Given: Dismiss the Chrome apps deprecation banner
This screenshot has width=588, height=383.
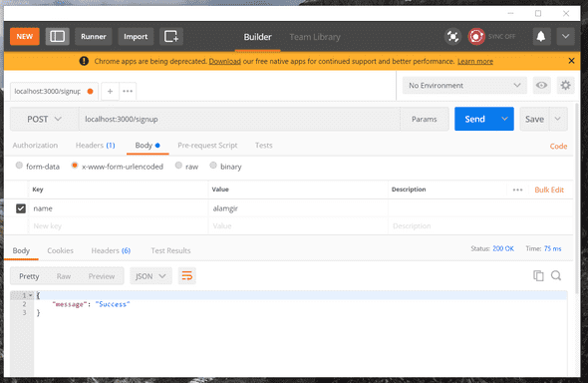Looking at the screenshot, I should [571, 61].
